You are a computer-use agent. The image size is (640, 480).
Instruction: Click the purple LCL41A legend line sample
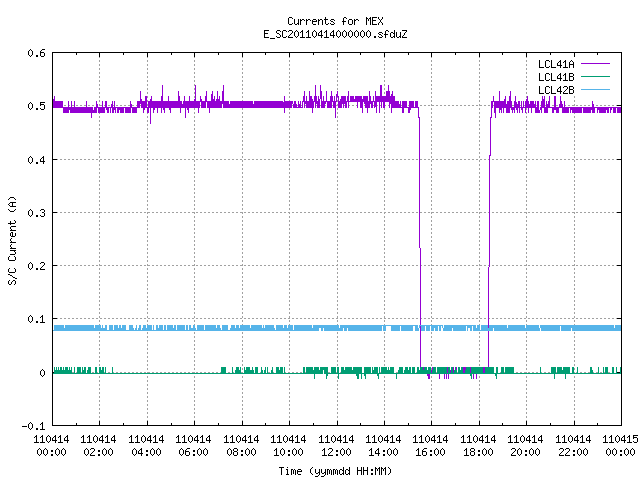tap(595, 64)
